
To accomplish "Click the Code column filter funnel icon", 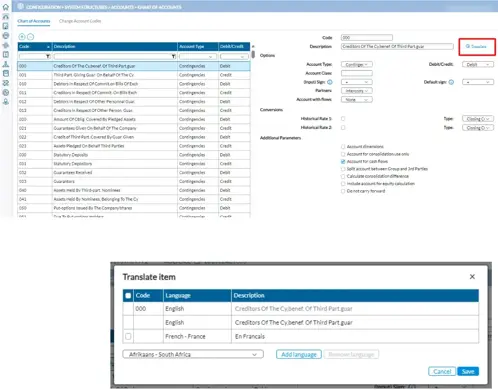I will (x=48, y=56).
